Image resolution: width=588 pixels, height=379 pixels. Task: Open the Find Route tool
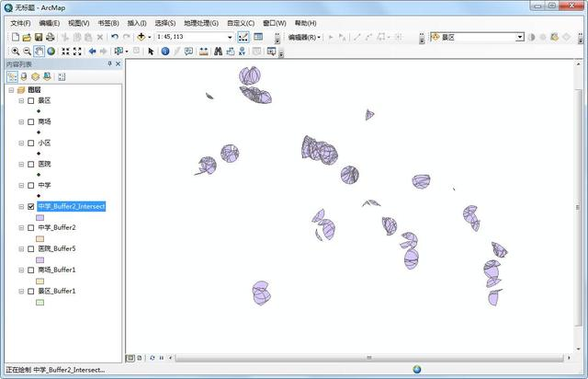(231, 52)
